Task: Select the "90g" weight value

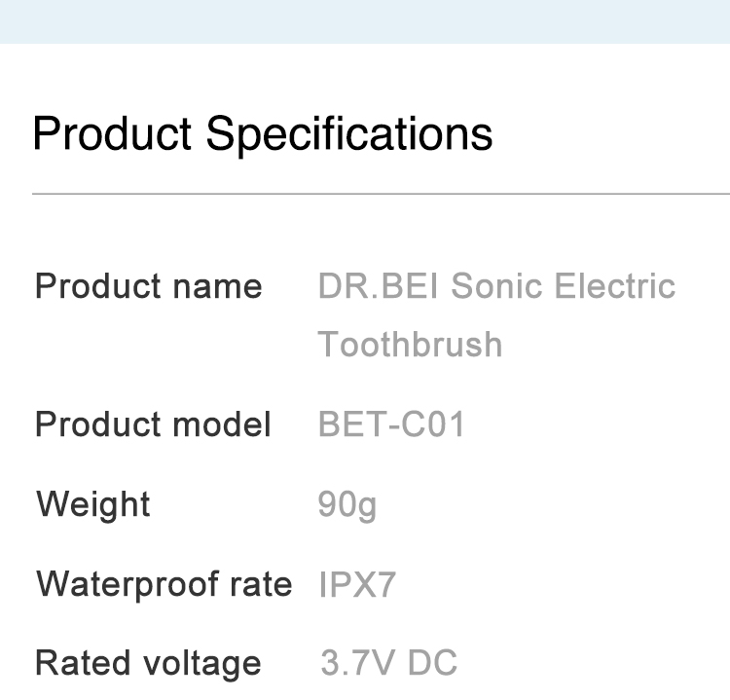Action: 347,505
